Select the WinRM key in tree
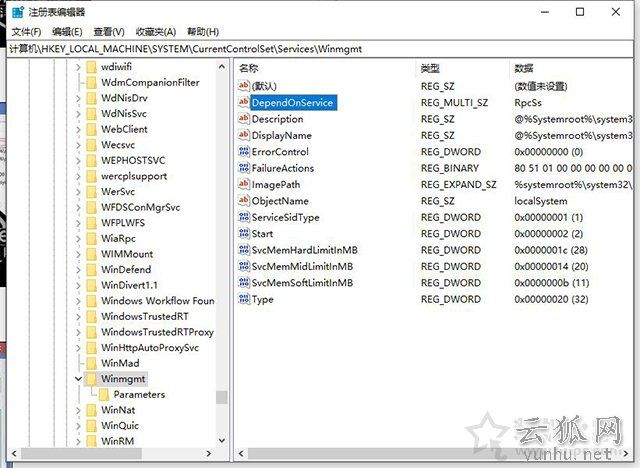 click(x=118, y=441)
